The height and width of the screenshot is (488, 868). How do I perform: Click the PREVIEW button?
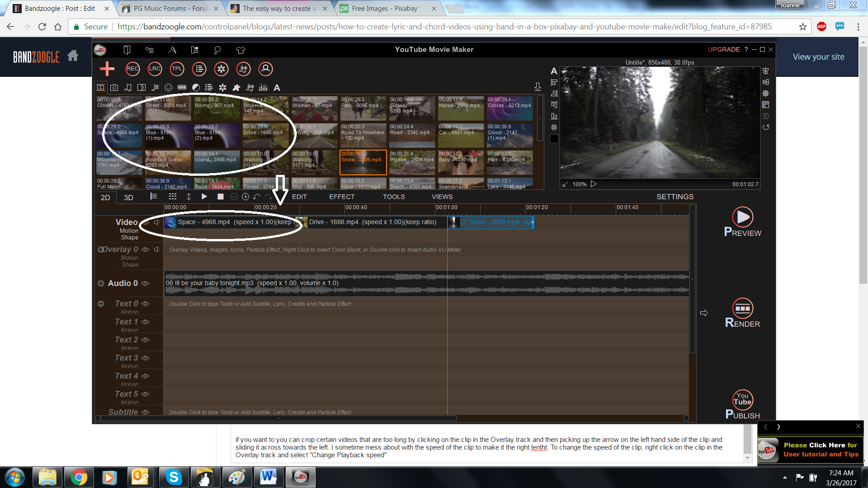click(742, 222)
